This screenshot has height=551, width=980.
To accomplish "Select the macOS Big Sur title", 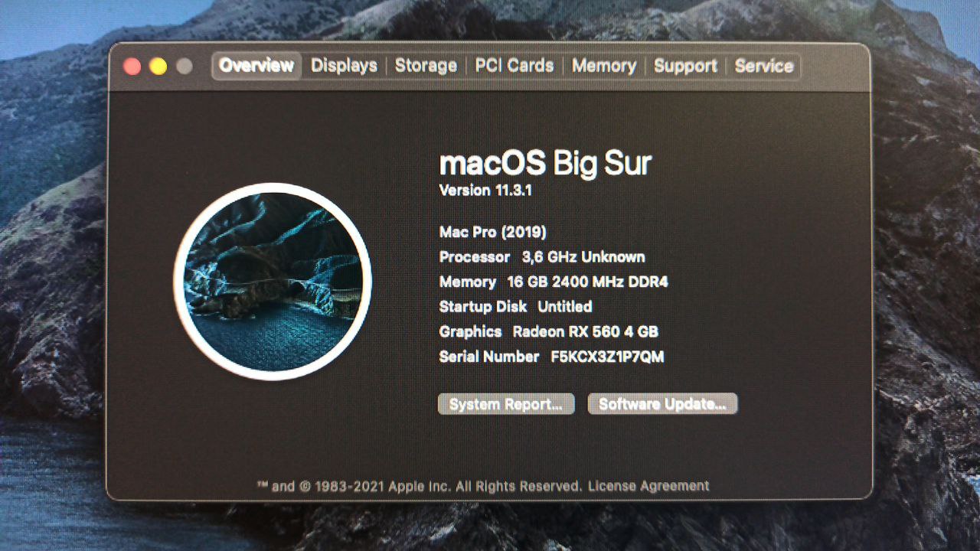I will (x=545, y=163).
